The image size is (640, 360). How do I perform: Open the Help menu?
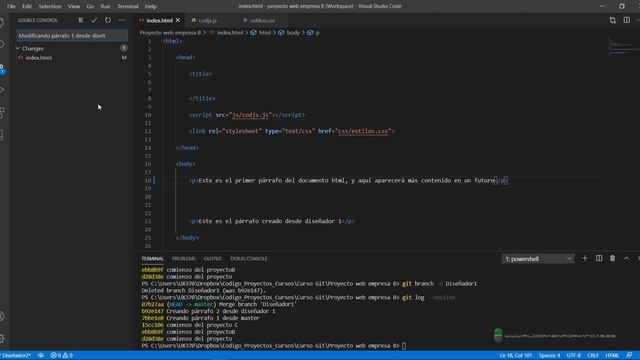click(151, 6)
